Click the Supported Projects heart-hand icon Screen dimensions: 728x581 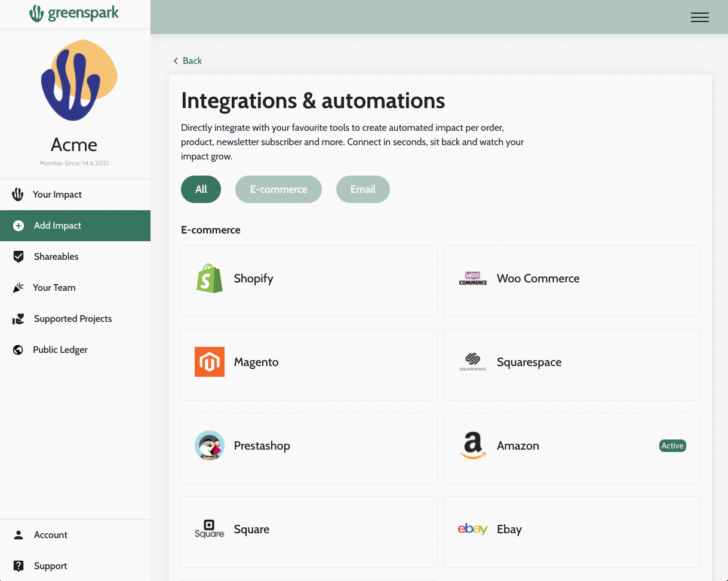click(x=19, y=319)
